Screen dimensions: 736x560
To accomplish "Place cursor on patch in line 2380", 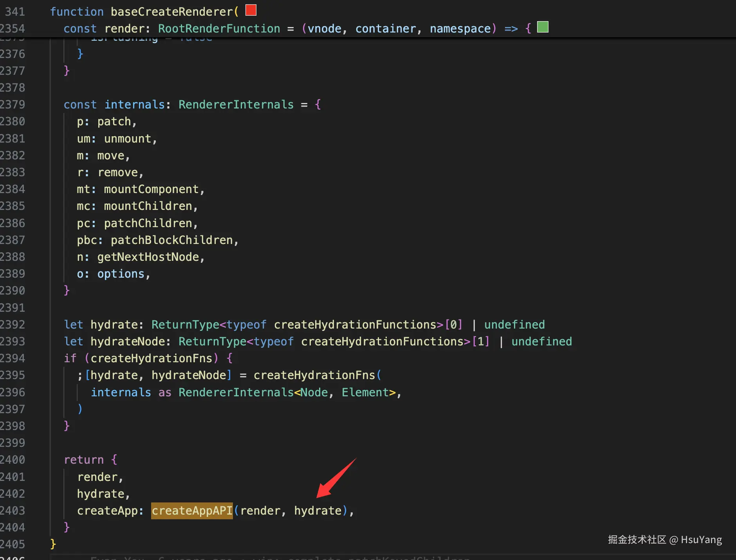I will (114, 122).
